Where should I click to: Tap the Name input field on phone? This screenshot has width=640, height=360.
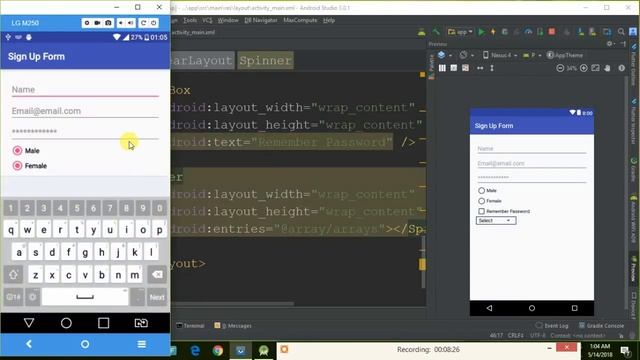85,90
